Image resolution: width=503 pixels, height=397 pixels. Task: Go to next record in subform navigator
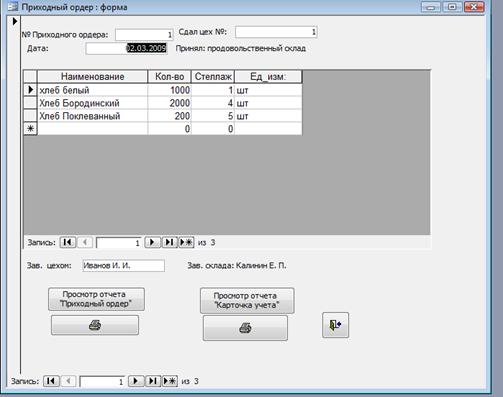tap(152, 242)
